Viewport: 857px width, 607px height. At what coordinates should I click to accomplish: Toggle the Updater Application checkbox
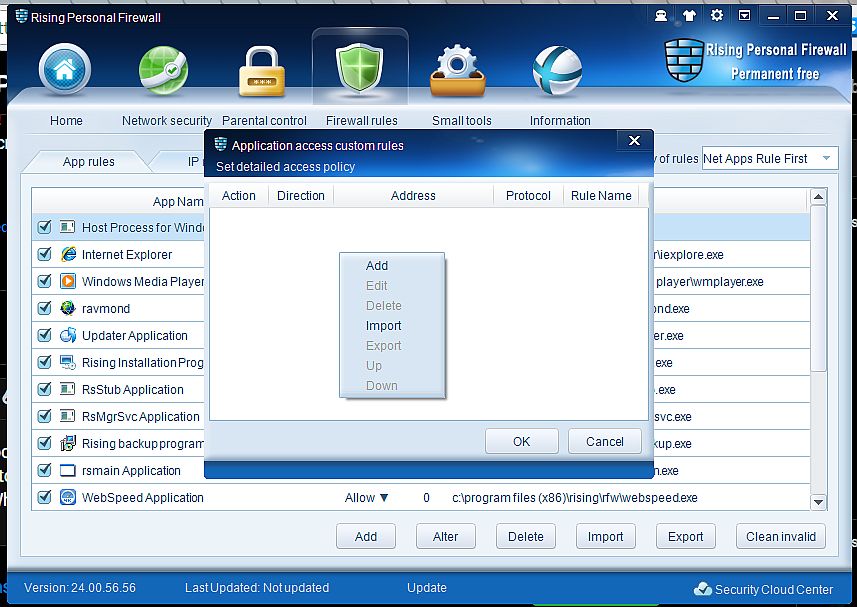pos(44,335)
